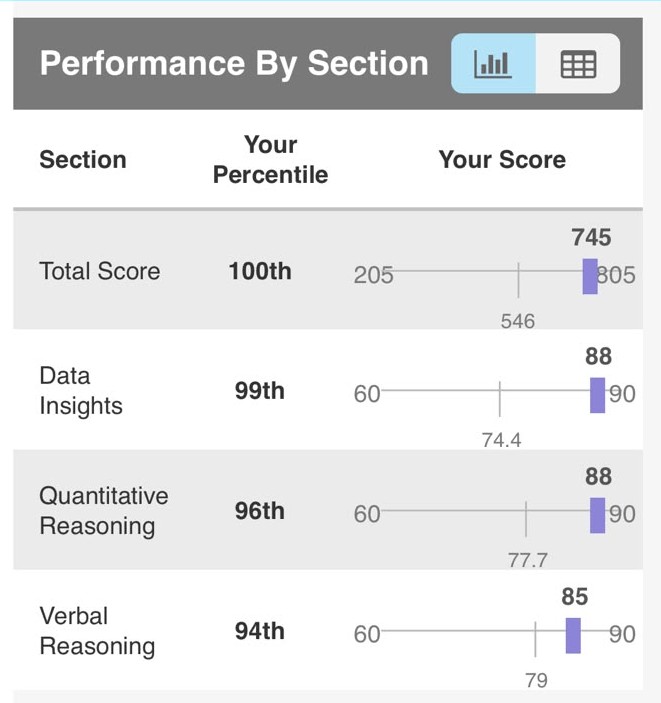Click the 100th percentile value
Viewport: 661px width, 703px height.
coord(260,271)
